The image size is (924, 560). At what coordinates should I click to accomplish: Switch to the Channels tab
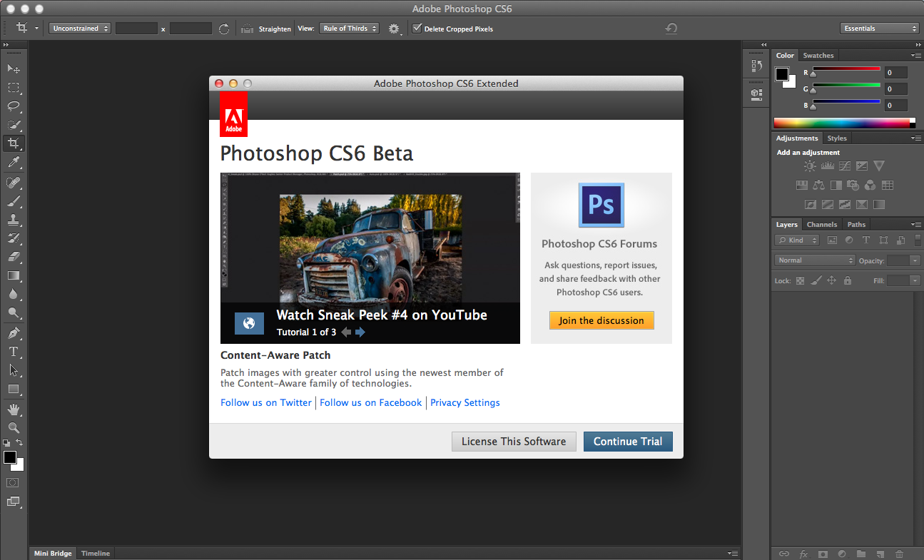pyautogui.click(x=821, y=225)
